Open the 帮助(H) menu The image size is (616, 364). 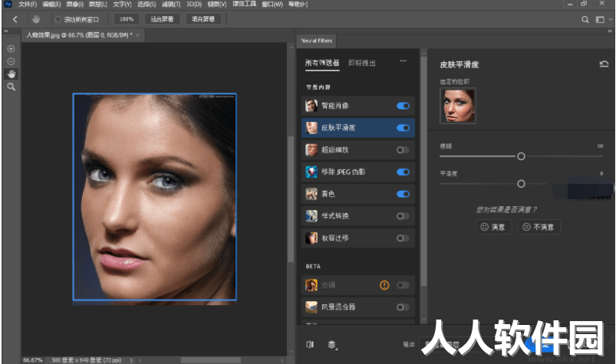298,5
